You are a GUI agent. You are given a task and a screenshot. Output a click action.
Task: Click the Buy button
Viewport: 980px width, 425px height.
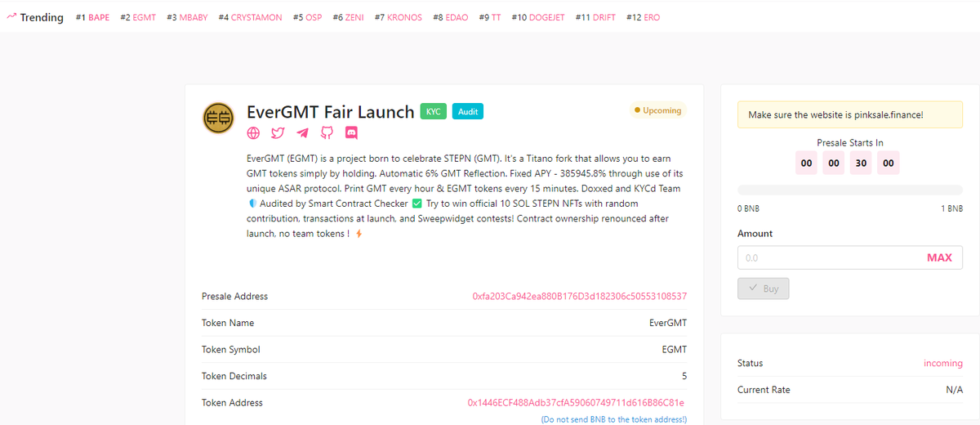764,289
